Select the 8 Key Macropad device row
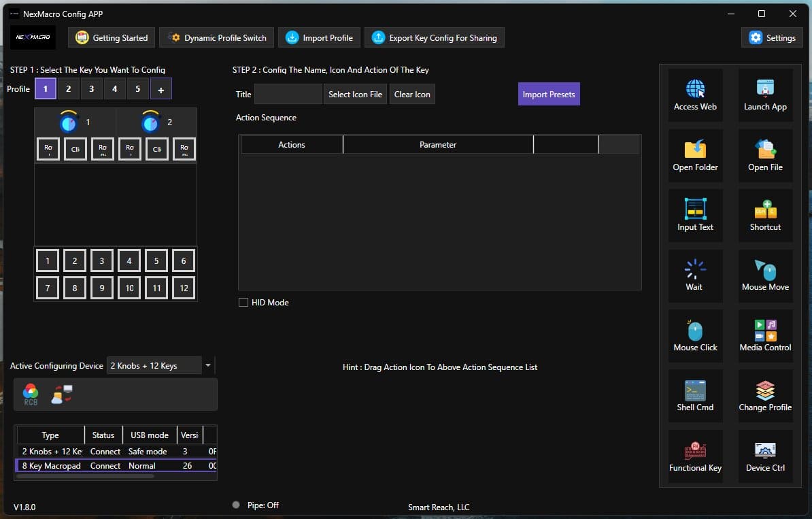This screenshot has height=519, width=812. pos(116,466)
